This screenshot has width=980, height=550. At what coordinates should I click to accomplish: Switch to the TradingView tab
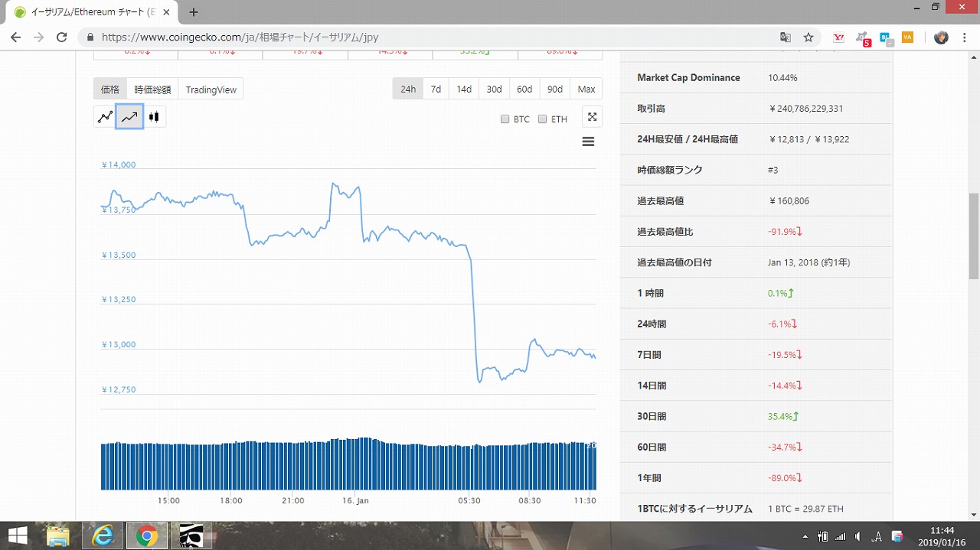[x=211, y=89]
